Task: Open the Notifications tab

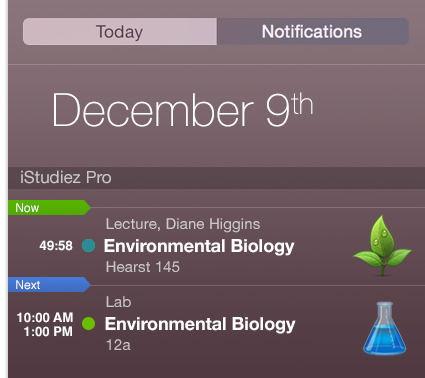Action: 313,32
